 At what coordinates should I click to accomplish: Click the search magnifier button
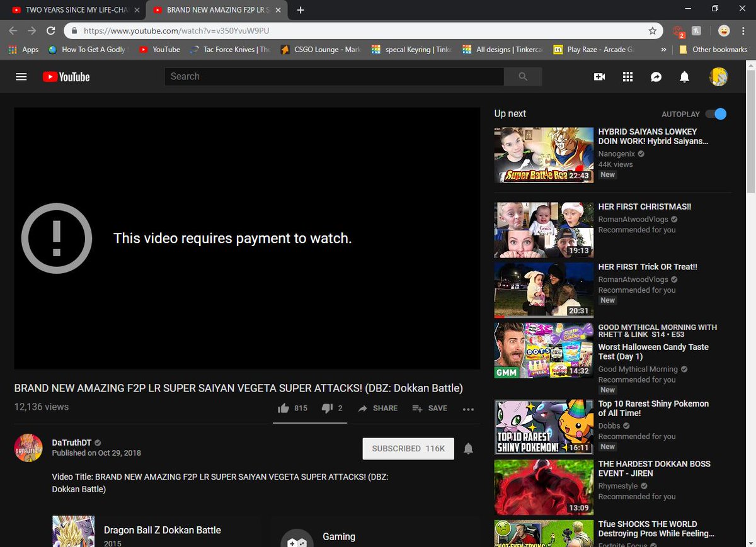point(523,77)
